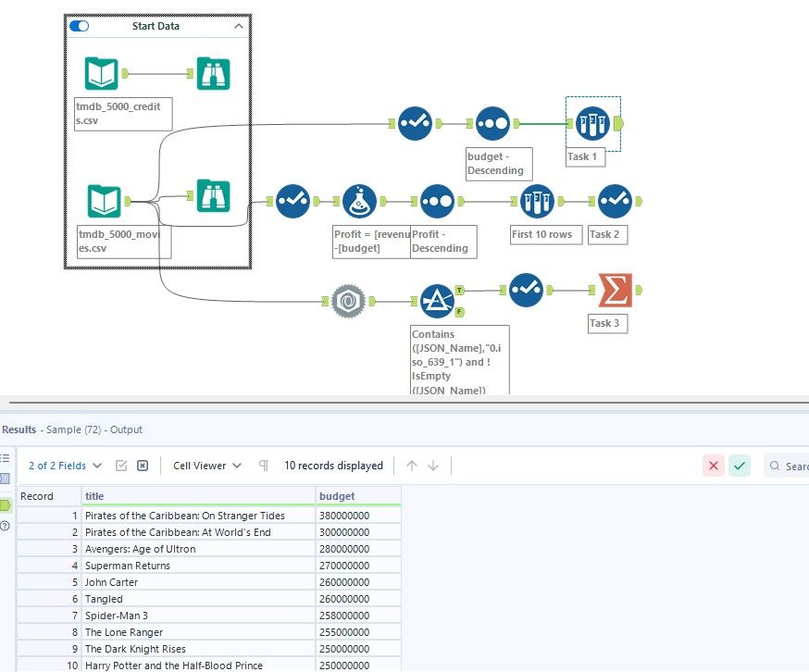Select the Select tool labeled Task 2
This screenshot has height=672, width=809.
tap(615, 201)
